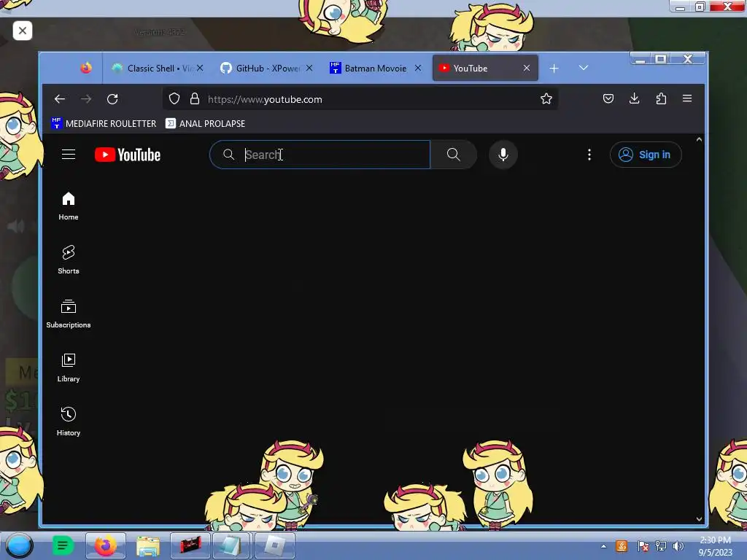The image size is (747, 560).
Task: Open History in YouTube sidebar
Action: tap(68, 421)
